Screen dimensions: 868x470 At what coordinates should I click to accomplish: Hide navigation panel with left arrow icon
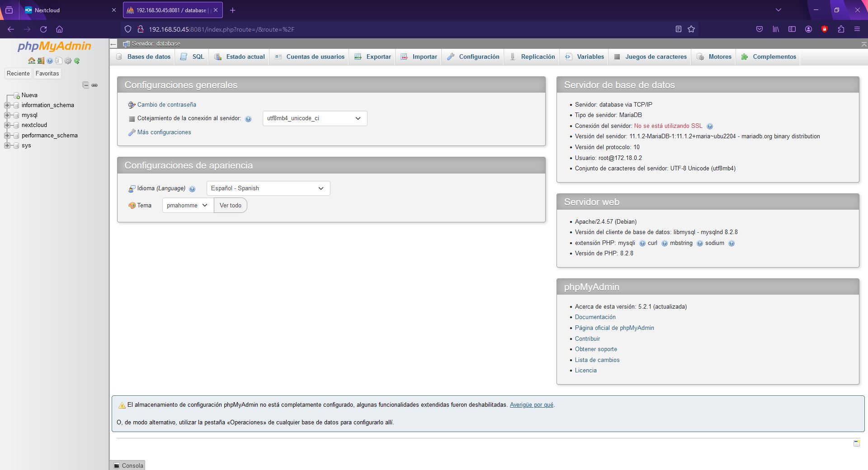pyautogui.click(x=113, y=44)
